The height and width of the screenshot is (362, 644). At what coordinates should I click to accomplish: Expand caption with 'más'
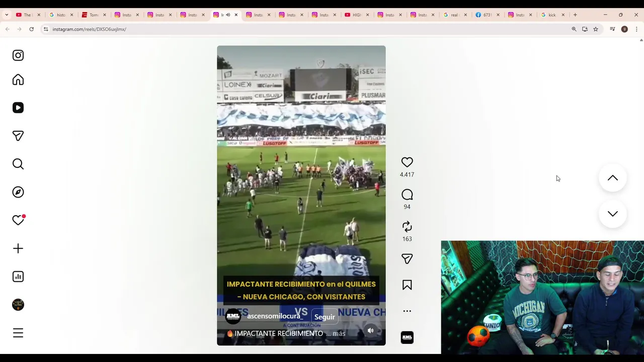339,333
